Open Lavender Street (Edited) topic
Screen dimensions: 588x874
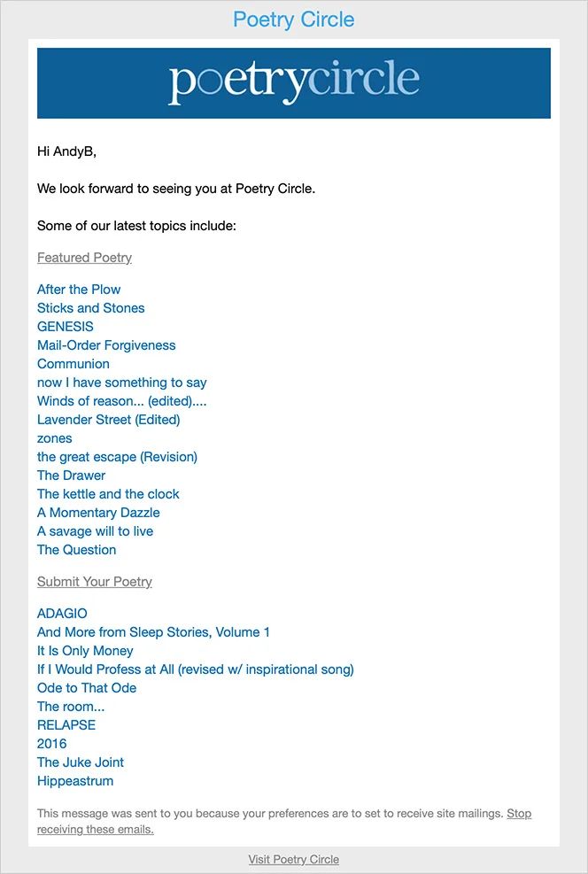(108, 420)
